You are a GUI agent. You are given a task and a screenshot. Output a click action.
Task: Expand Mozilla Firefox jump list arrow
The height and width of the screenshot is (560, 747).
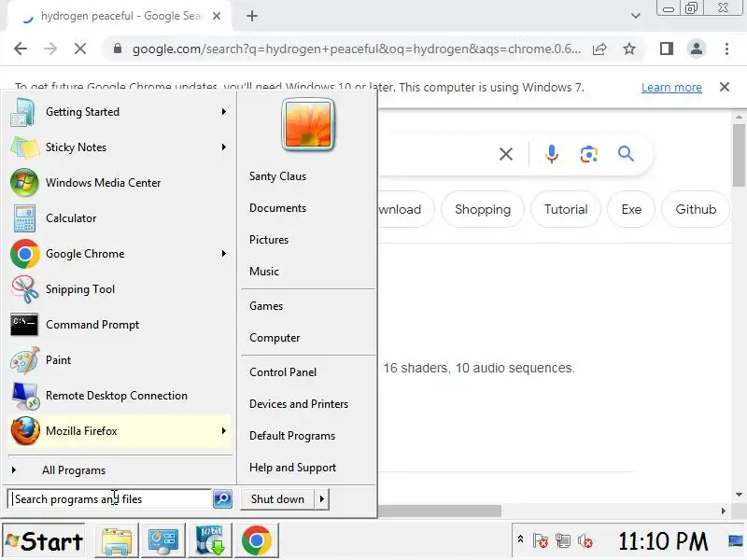pyautogui.click(x=223, y=431)
